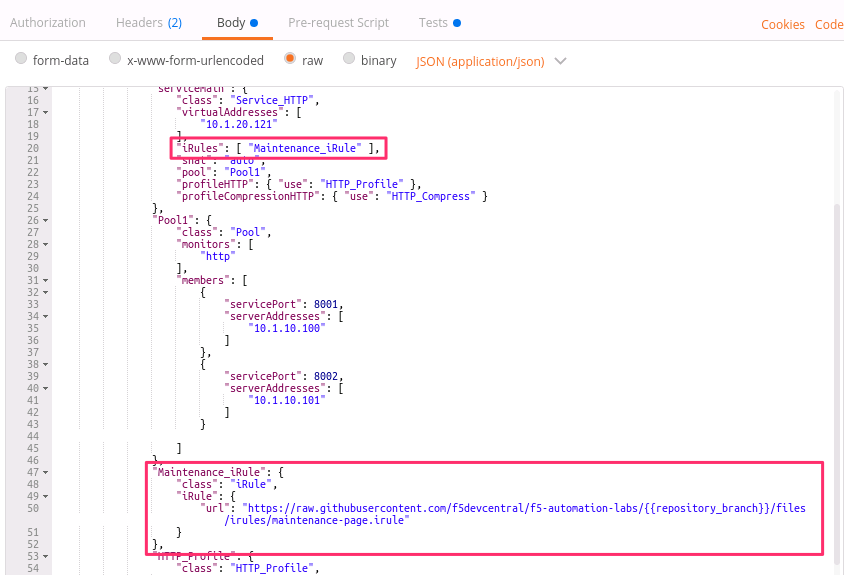Click the "virtualAddresses" key
Screen dimensions: 844x575
(x=230, y=112)
